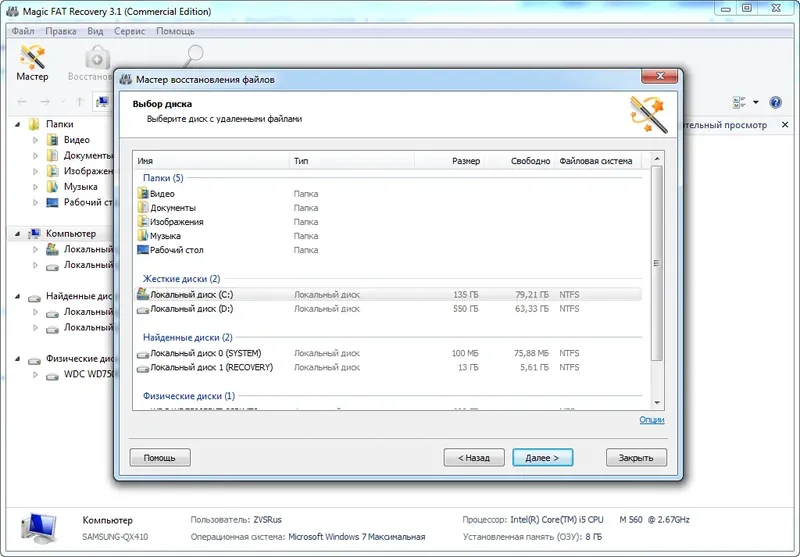Expand the Документы tree node in sidebar

pyautogui.click(x=35, y=156)
